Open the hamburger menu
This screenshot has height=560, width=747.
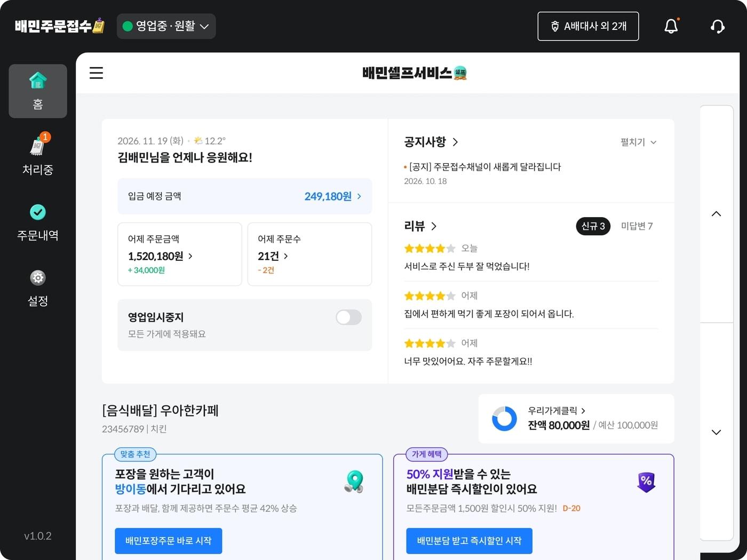pyautogui.click(x=96, y=73)
